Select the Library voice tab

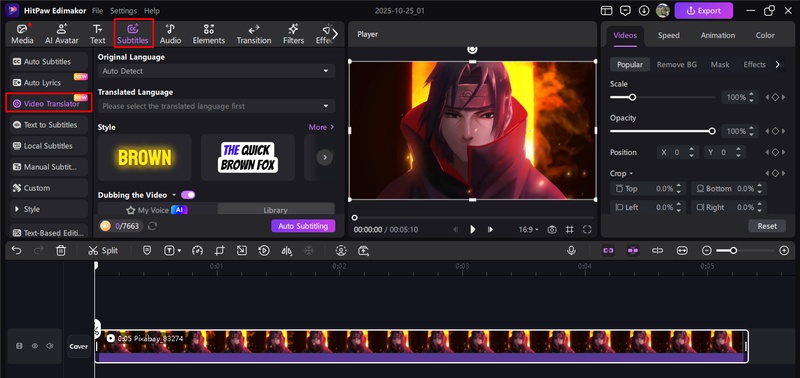click(276, 210)
